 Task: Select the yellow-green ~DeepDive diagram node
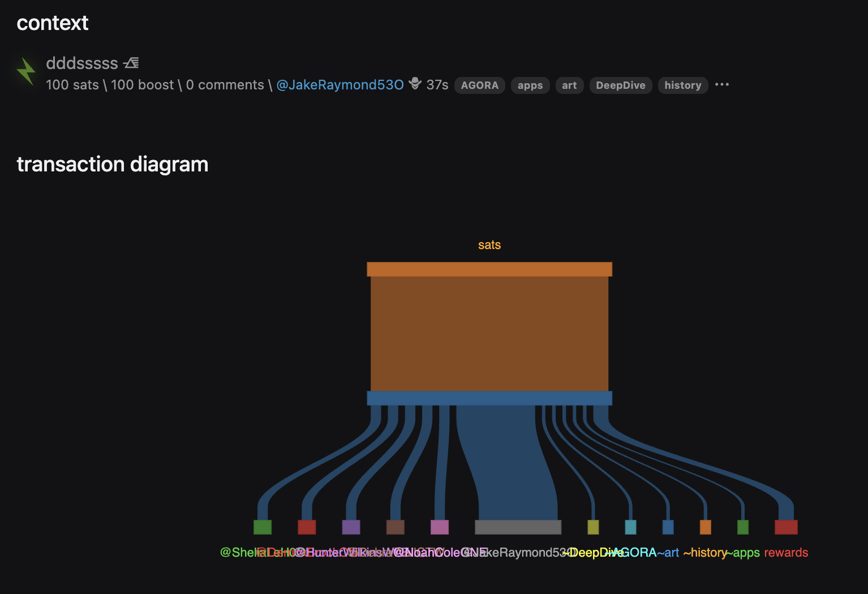click(x=593, y=527)
